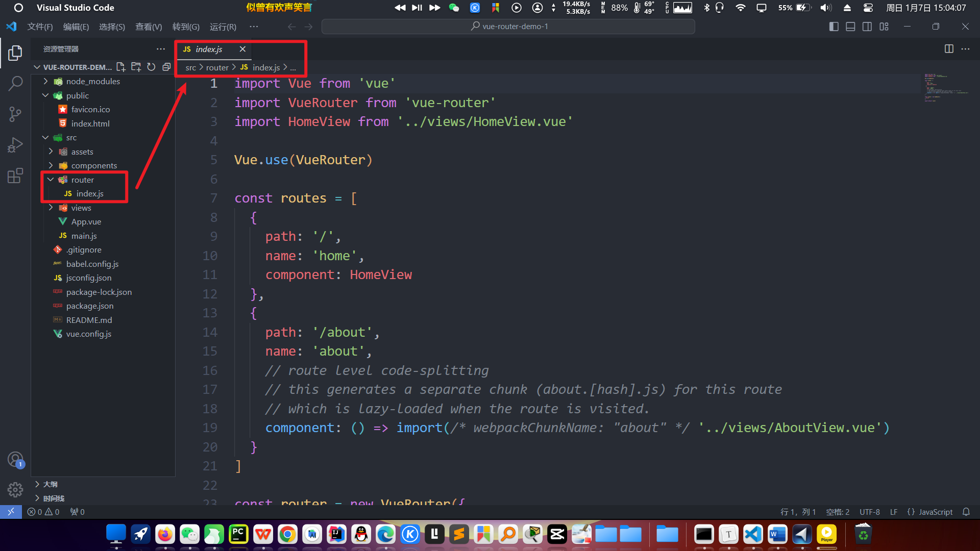Open the Search view in activity bar
The image size is (980, 551).
point(15,83)
